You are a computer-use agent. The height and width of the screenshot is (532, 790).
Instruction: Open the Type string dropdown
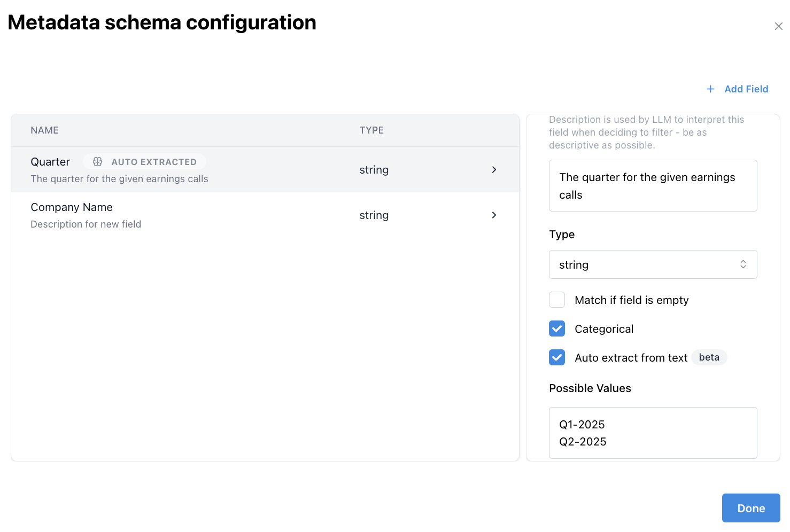(x=653, y=264)
